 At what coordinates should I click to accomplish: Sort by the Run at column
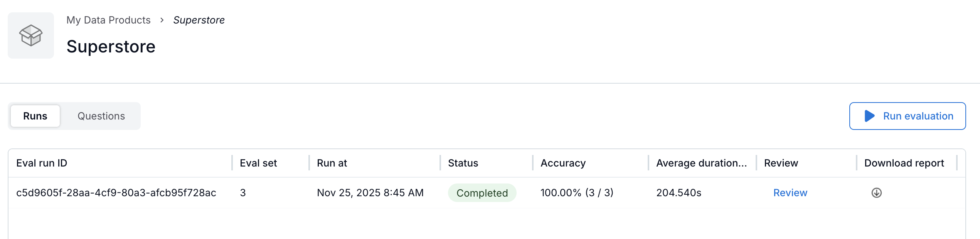332,163
